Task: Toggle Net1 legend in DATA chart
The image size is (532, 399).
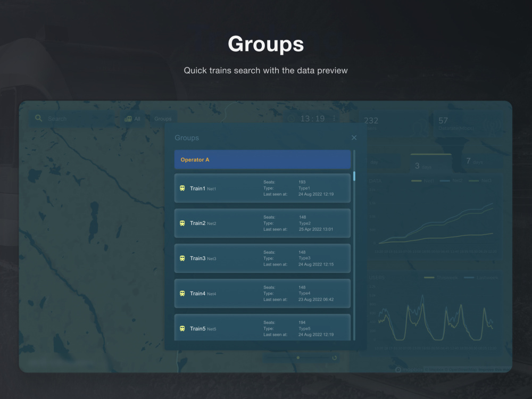Action: coord(423,181)
